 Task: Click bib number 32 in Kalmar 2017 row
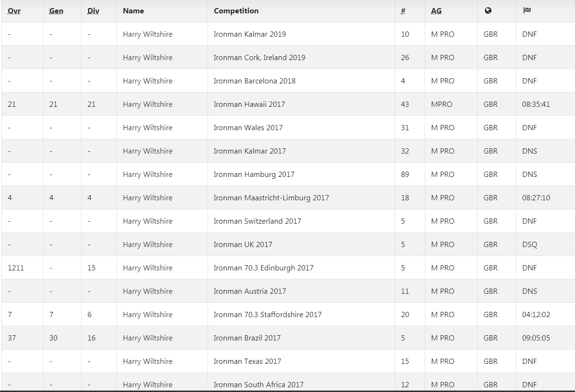(x=405, y=151)
